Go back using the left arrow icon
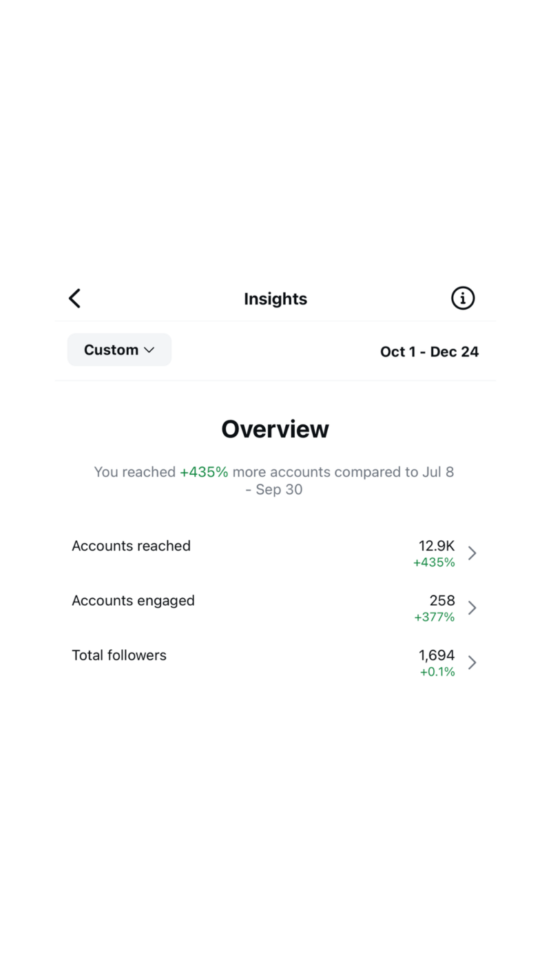Viewport: 551px width, 980px height. [x=75, y=298]
